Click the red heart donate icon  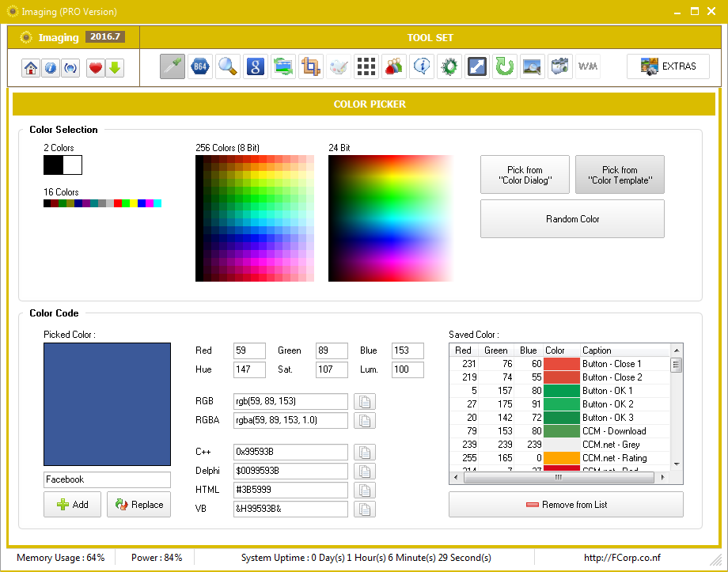tap(95, 68)
